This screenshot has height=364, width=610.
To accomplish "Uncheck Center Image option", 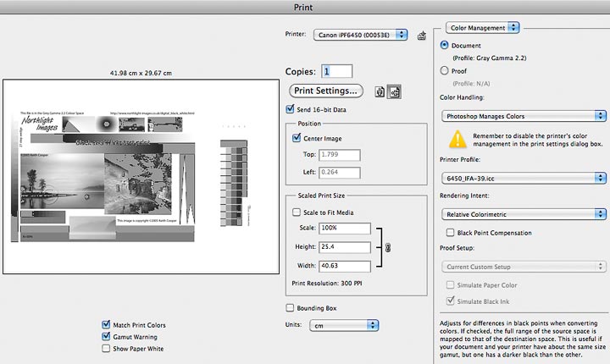I will pyautogui.click(x=297, y=138).
